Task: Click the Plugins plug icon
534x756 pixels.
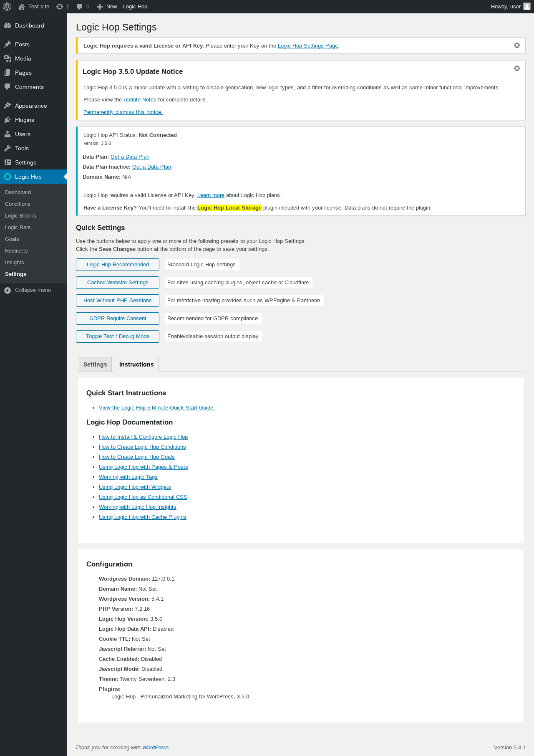Action: [x=8, y=120]
